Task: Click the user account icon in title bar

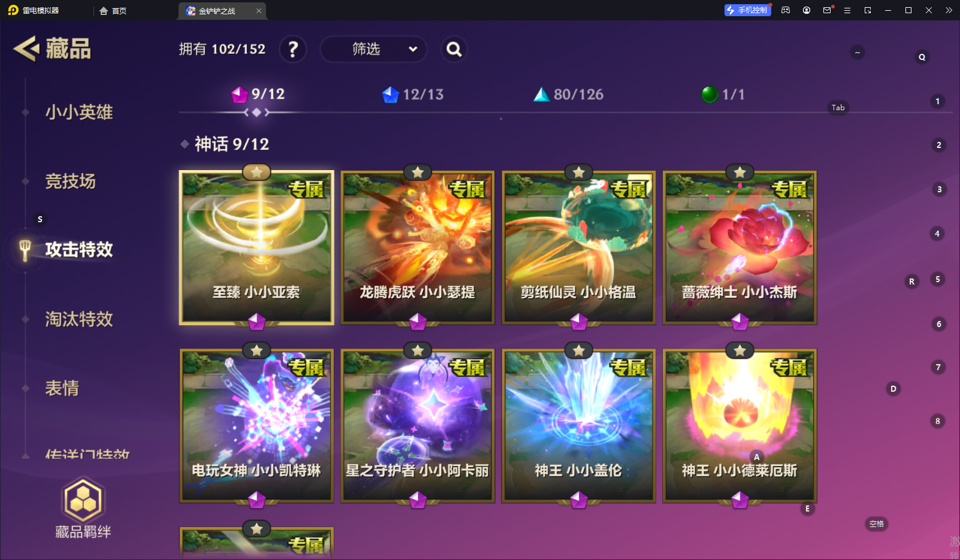Action: 807,10
